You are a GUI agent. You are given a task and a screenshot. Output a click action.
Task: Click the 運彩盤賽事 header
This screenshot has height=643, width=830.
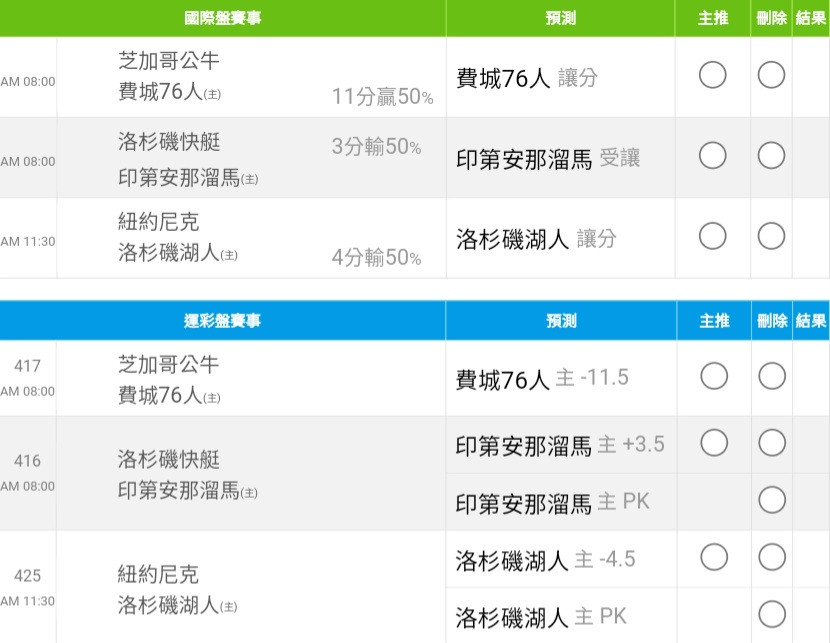click(222, 321)
